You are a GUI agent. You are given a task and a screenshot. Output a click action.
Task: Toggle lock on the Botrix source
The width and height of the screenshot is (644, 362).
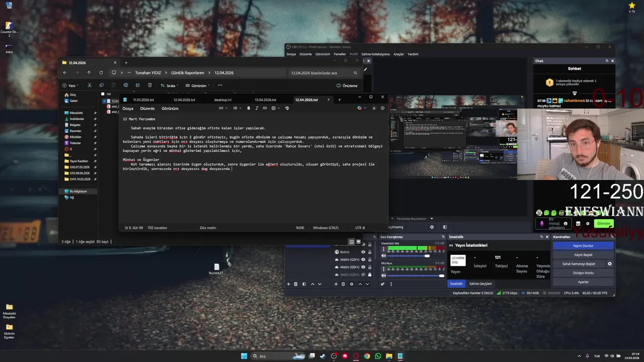pyautogui.click(x=370, y=252)
